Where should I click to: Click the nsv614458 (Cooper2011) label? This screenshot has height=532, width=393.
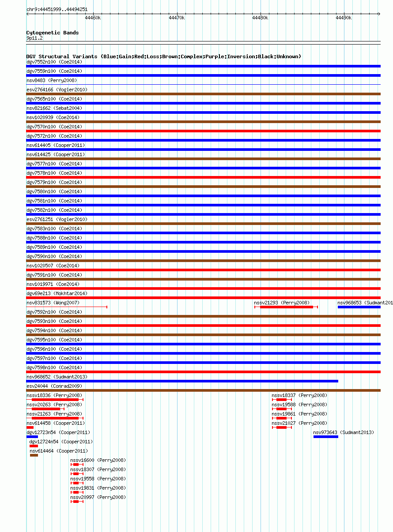point(56,423)
